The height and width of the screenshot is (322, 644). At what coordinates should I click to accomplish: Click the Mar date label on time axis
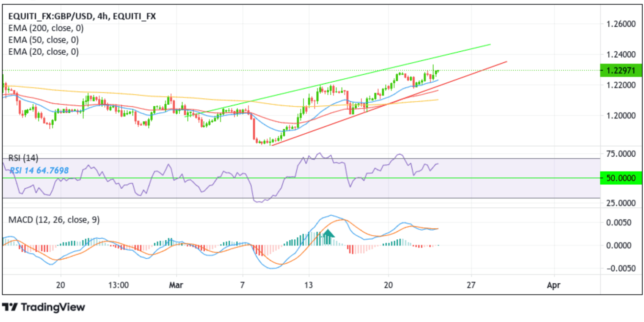(x=176, y=285)
